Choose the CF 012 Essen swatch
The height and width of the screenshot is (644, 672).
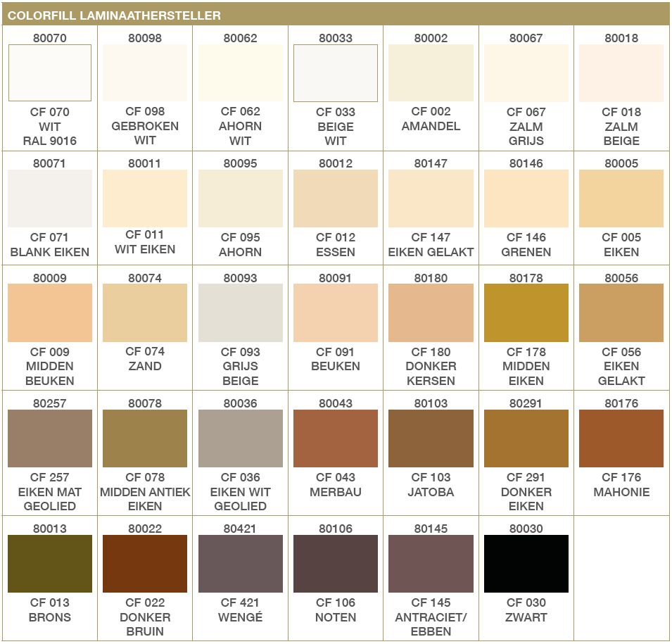coord(336,198)
